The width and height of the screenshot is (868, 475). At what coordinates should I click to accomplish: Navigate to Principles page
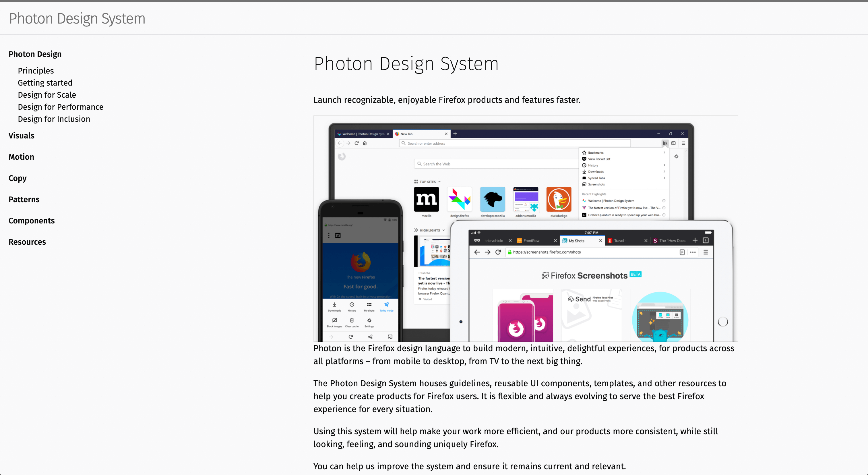(36, 71)
